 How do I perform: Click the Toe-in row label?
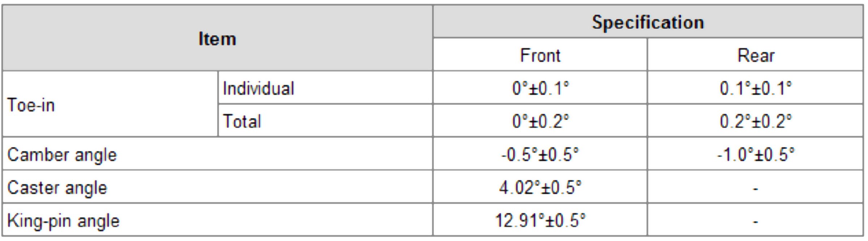31,105
